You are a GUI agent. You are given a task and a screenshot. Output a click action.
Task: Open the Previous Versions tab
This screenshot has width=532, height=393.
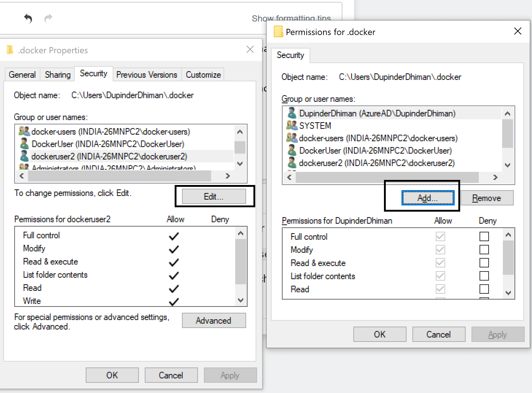coord(147,75)
